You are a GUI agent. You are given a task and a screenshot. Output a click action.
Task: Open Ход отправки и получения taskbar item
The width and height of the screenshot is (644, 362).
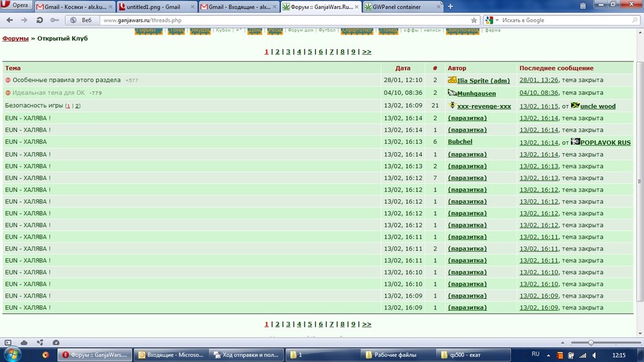[247, 354]
